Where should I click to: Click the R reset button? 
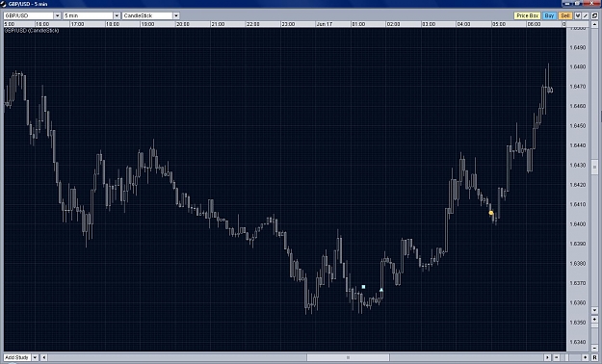[x=594, y=357]
